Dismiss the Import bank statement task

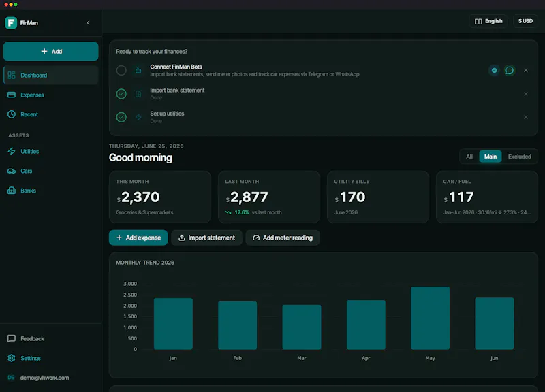point(525,94)
